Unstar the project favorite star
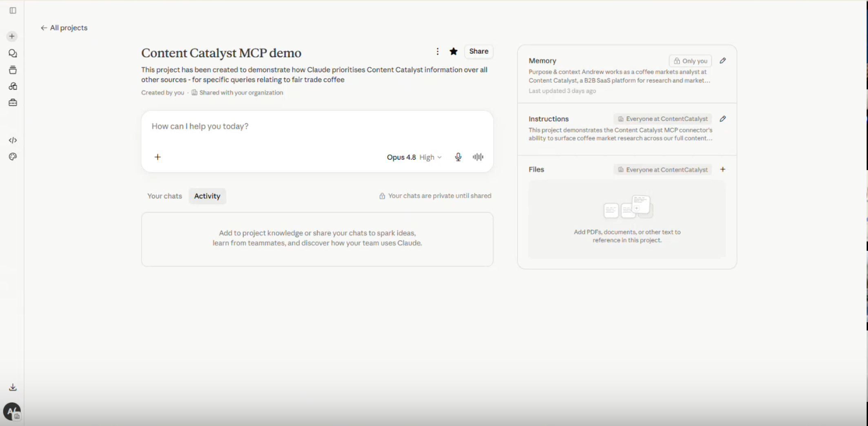868x426 pixels. click(454, 51)
